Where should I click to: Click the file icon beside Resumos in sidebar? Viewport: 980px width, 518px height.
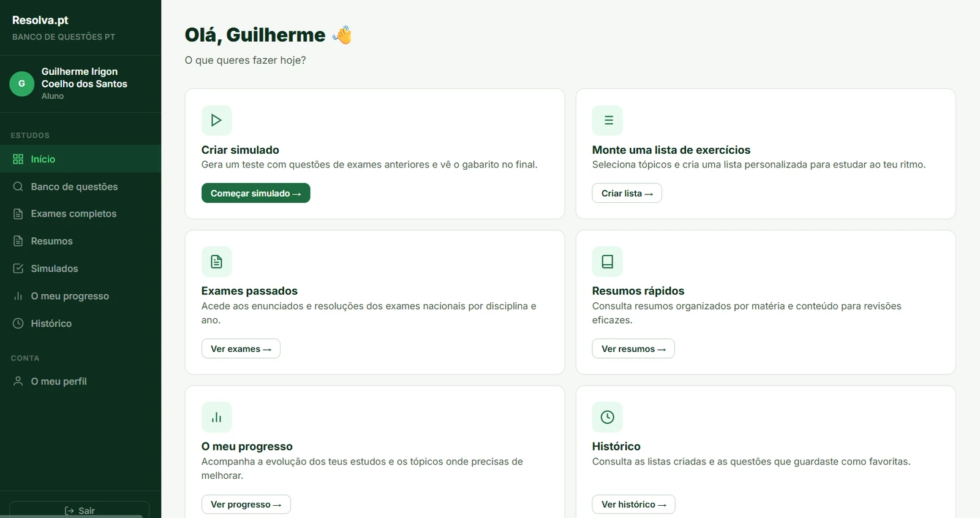18,241
